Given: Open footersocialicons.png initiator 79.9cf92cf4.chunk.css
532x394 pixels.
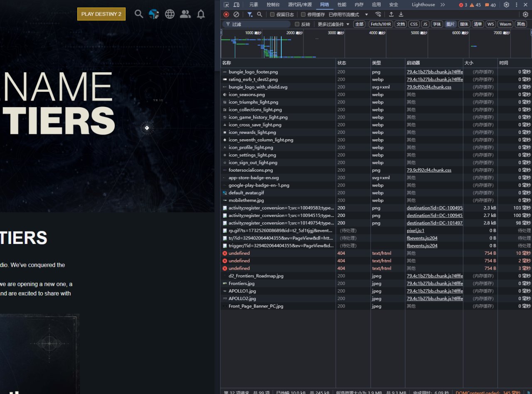Looking at the screenshot, I should pyautogui.click(x=429, y=170).
